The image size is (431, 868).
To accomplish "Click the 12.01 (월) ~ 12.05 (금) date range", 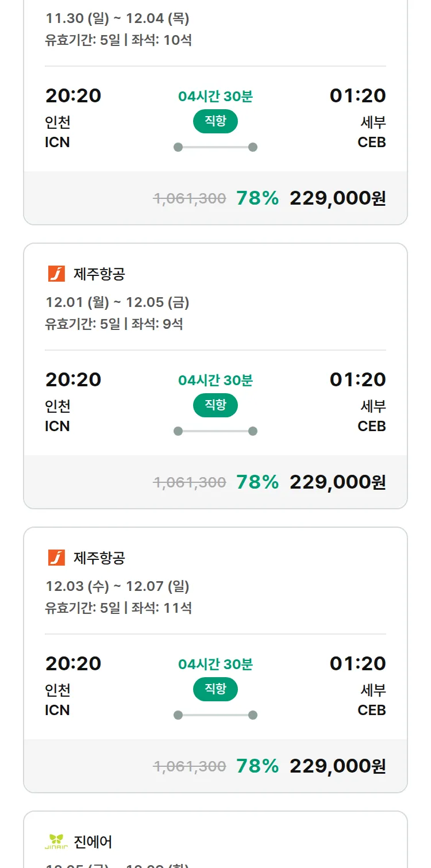I will tap(117, 302).
